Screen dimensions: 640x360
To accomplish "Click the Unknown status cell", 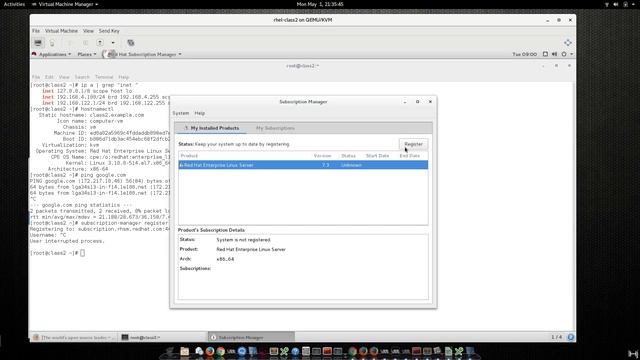I will (x=351, y=165).
